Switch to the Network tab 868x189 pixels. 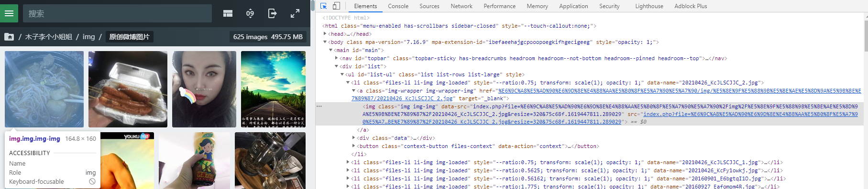pyautogui.click(x=461, y=6)
